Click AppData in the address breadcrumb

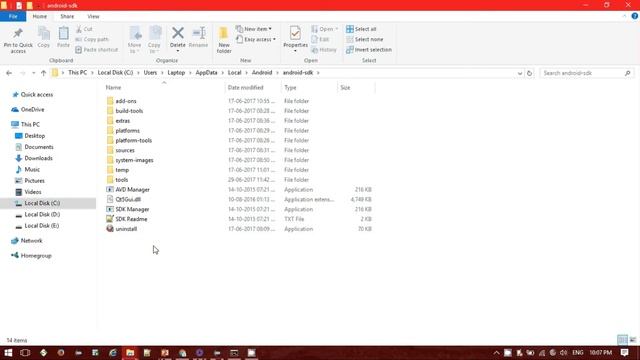(206, 73)
